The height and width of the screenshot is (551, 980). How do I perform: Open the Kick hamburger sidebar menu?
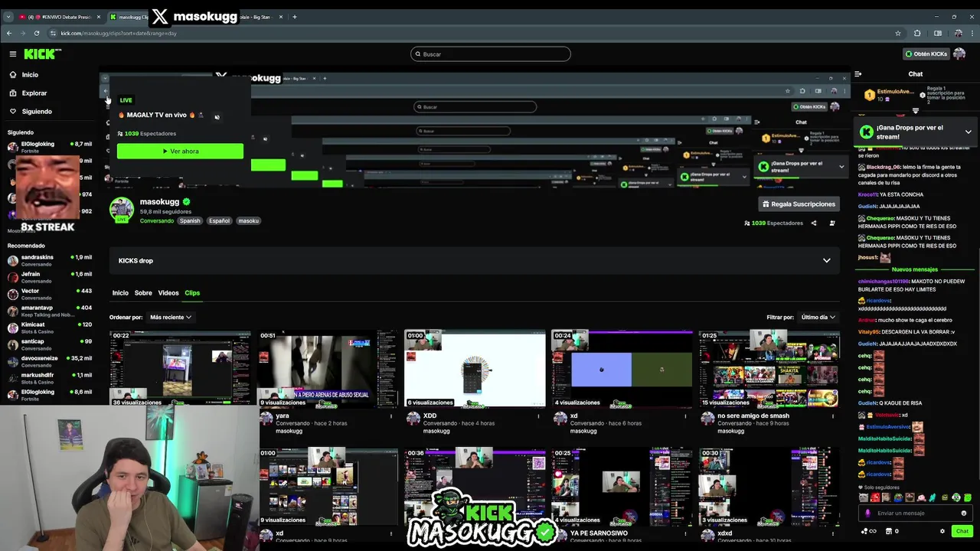point(13,54)
